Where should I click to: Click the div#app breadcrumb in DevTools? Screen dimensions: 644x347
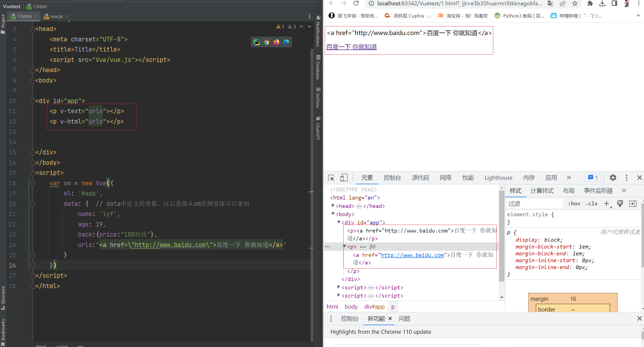coord(374,307)
